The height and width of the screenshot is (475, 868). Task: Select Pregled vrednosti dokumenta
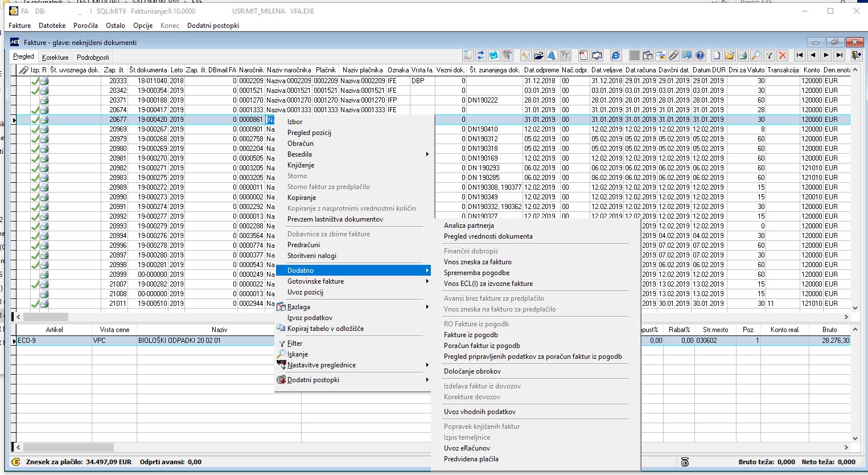pos(488,236)
